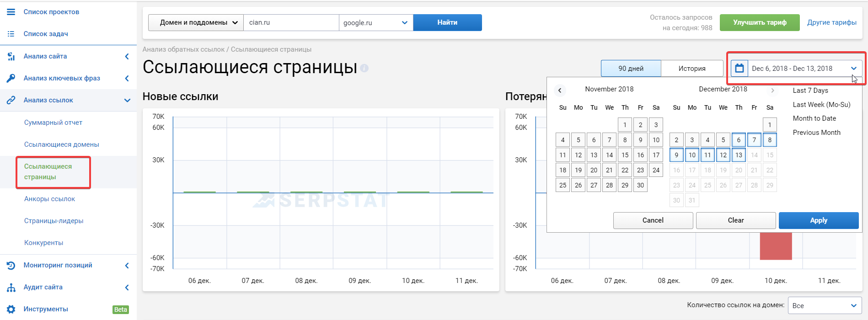868x320 pixels.
Task: Select November 4 in the calendar
Action: (x=563, y=140)
